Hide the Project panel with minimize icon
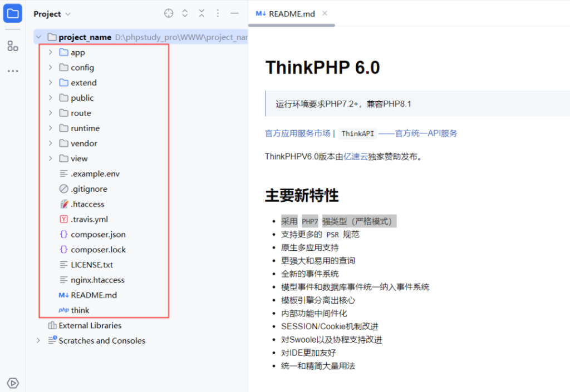This screenshot has height=392, width=570. click(234, 13)
